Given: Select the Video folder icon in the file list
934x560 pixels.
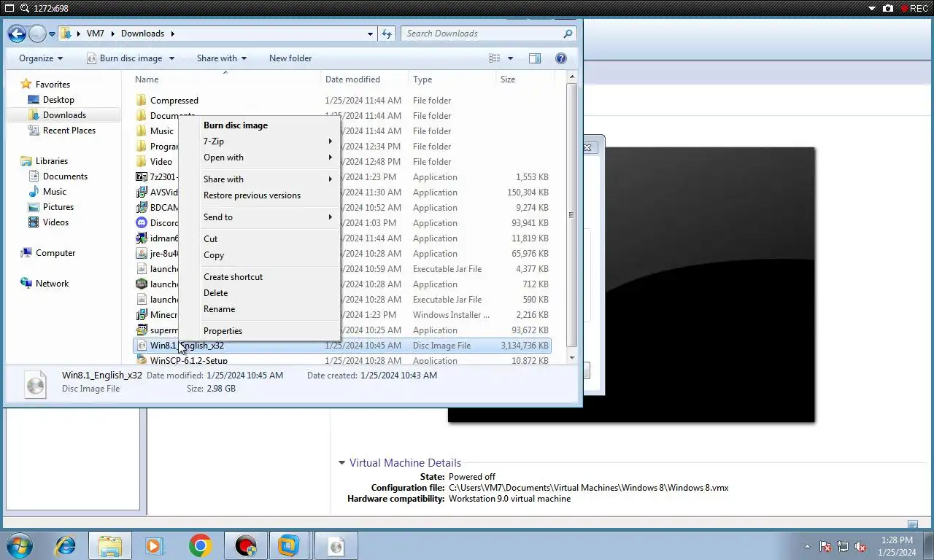Looking at the screenshot, I should 142,162.
